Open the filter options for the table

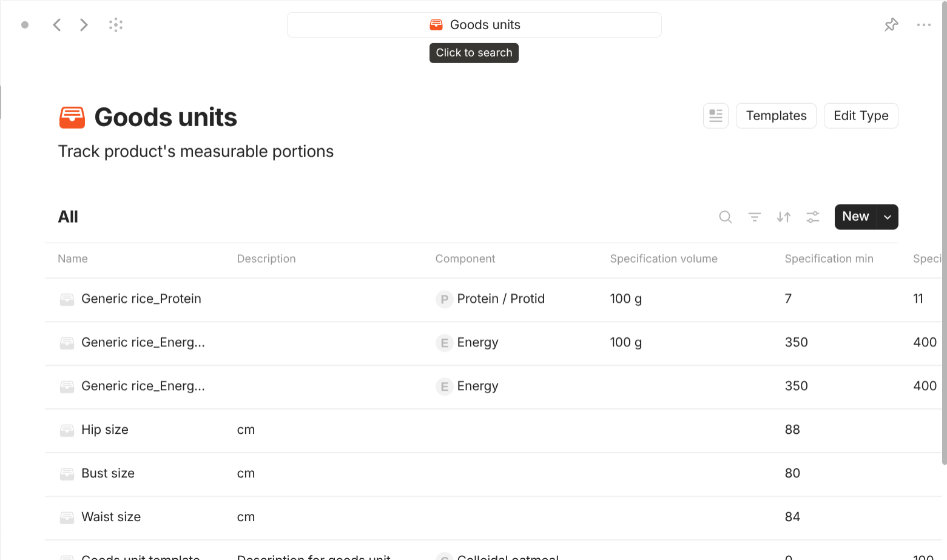pyautogui.click(x=754, y=217)
